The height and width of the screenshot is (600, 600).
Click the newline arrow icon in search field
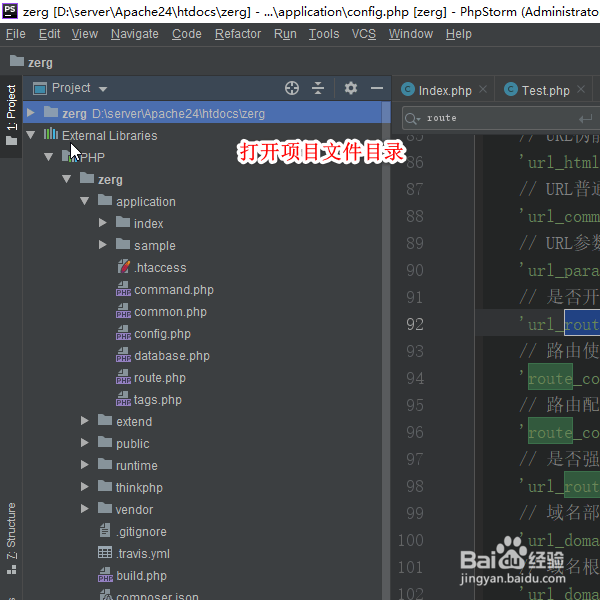click(585, 119)
